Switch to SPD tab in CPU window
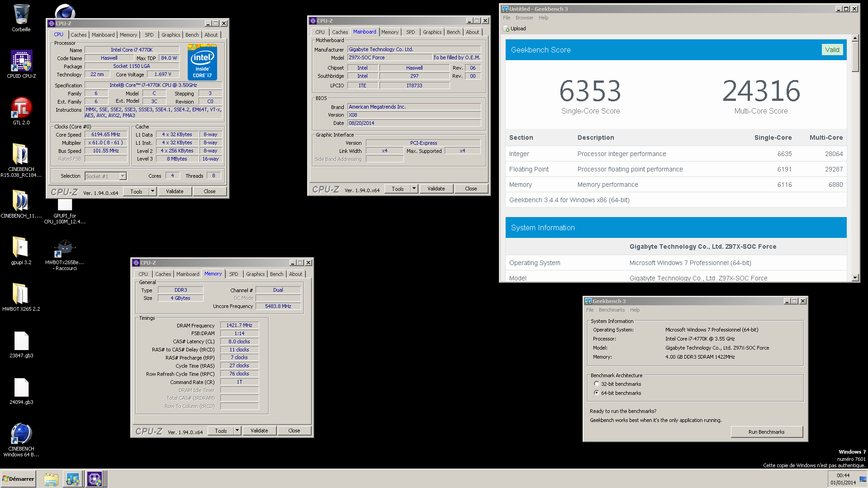The height and width of the screenshot is (488, 868). click(149, 35)
